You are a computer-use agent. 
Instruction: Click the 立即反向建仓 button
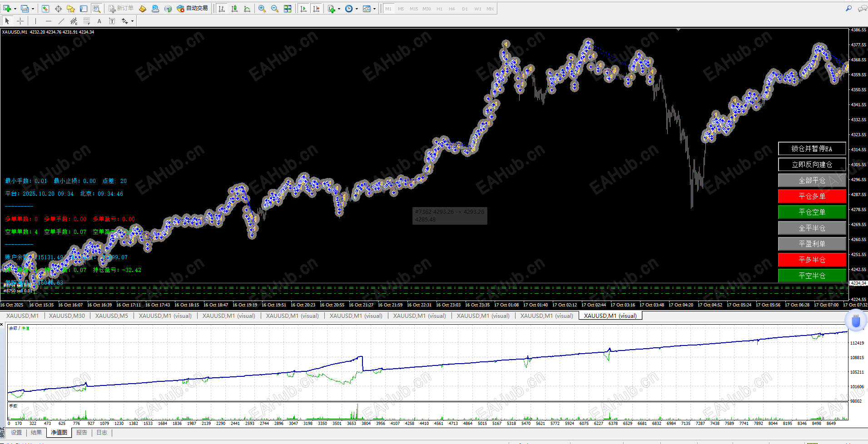click(x=812, y=164)
